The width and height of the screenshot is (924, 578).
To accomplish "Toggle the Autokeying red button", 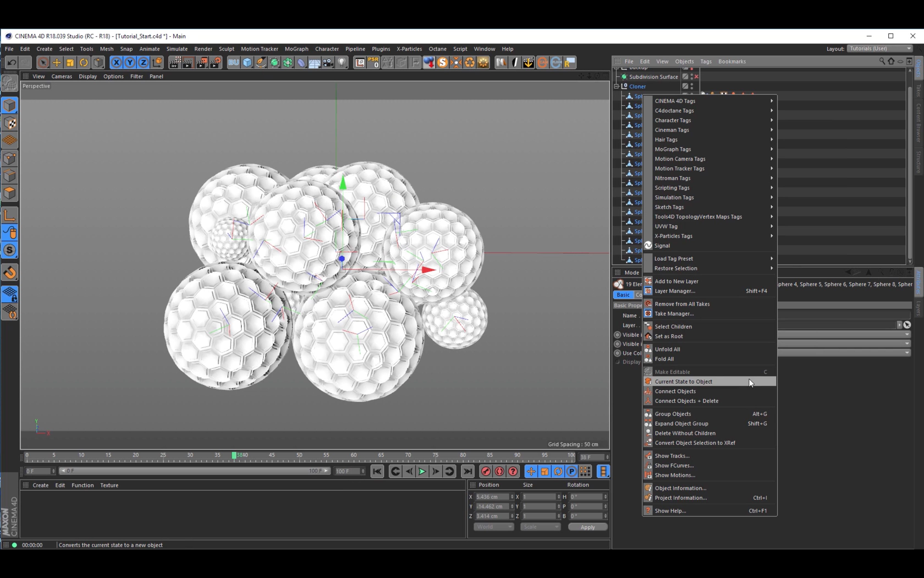I will coord(499,471).
